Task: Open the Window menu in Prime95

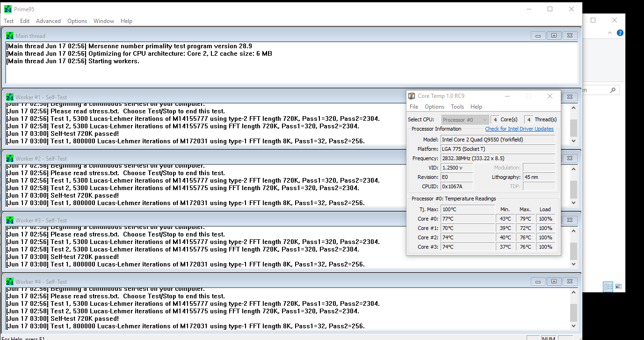Action: [104, 21]
